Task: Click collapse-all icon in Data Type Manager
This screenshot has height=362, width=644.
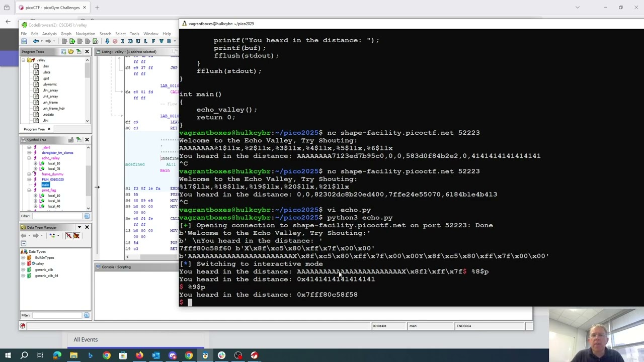Action: coord(23,243)
